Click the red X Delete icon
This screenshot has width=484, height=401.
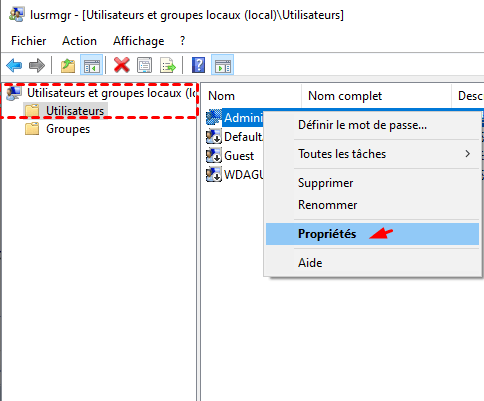122,65
